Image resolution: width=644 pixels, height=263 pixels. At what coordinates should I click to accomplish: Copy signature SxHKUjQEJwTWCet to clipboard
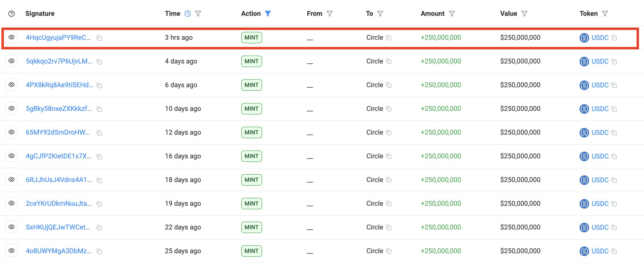click(99, 228)
